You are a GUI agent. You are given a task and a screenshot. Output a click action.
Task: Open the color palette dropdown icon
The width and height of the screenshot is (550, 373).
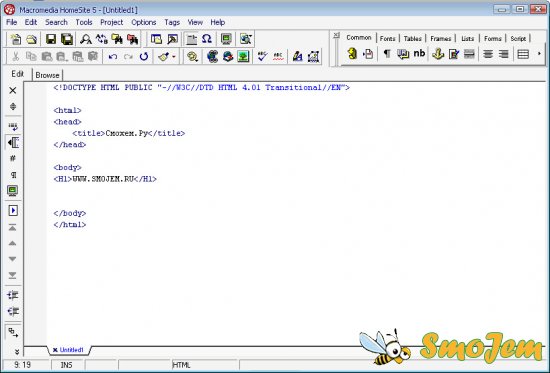(192, 56)
